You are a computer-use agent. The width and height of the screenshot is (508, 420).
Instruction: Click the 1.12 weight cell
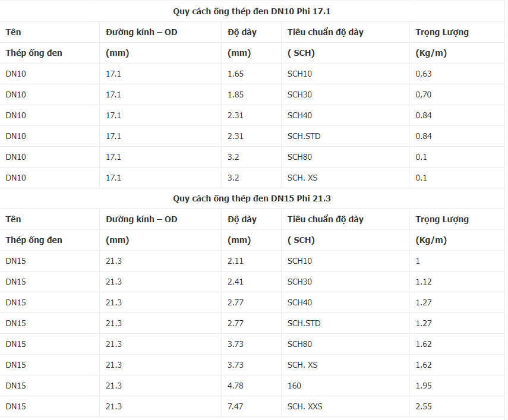(x=424, y=282)
